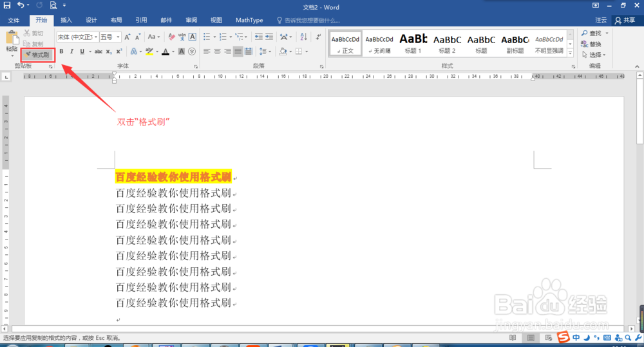Toggle subscript formatting
This screenshot has width=644, height=347.
pyautogui.click(x=108, y=52)
